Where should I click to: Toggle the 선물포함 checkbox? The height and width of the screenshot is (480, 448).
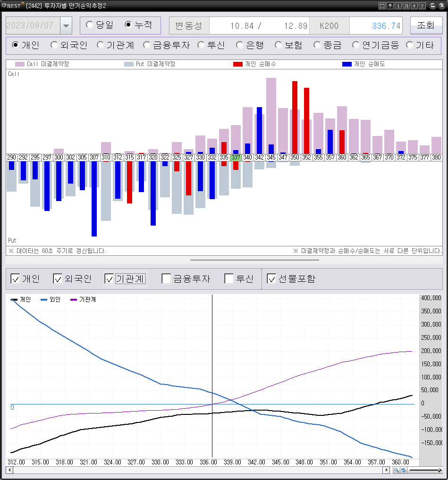pyautogui.click(x=271, y=278)
